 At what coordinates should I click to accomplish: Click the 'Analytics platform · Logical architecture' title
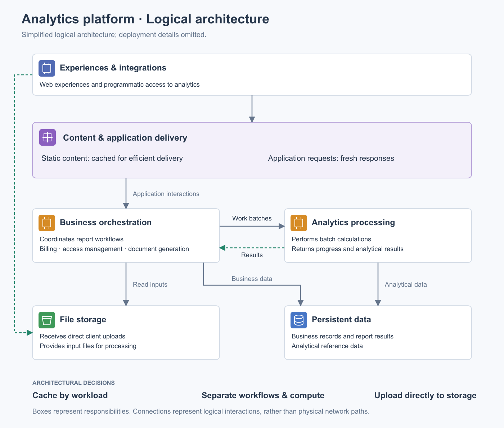click(x=145, y=19)
